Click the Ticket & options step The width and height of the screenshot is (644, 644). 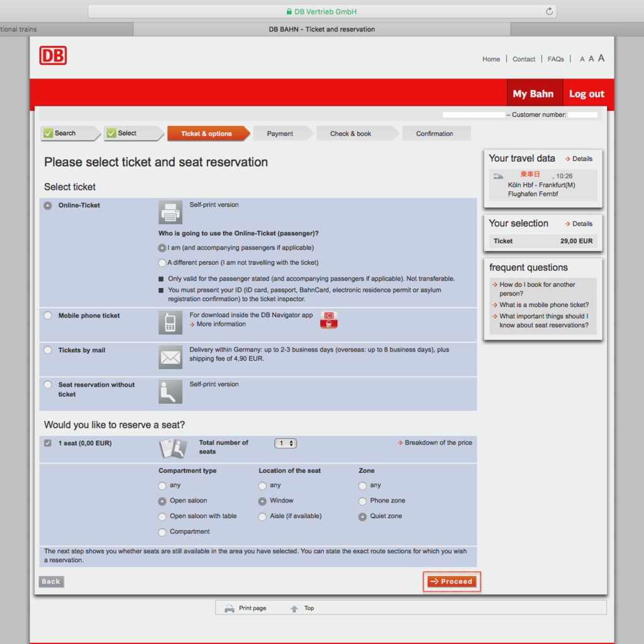[208, 133]
